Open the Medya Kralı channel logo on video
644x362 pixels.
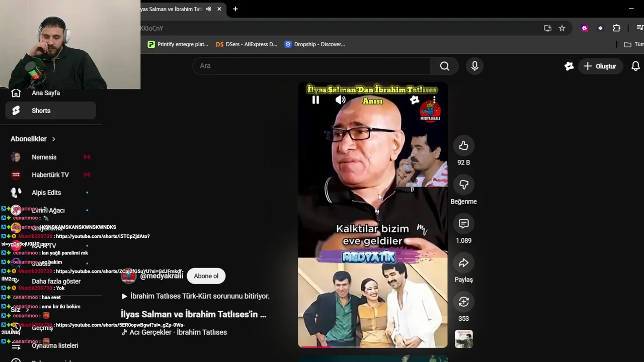click(430, 111)
